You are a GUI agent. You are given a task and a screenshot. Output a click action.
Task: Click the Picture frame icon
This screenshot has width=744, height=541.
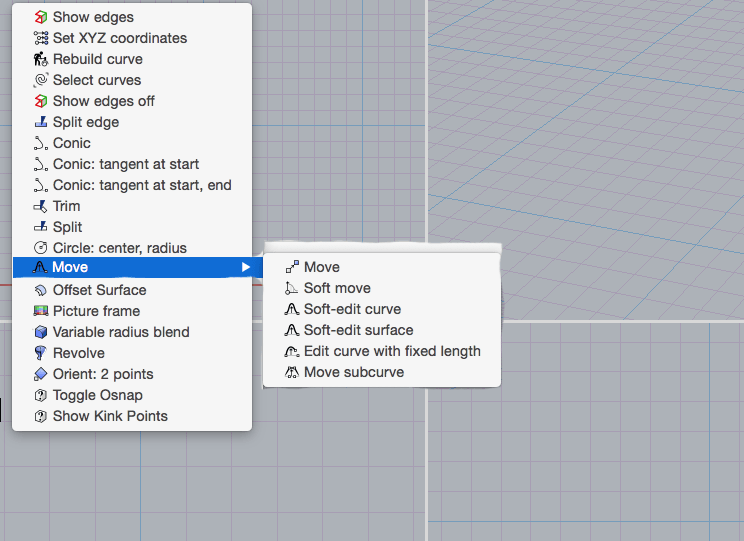41,311
